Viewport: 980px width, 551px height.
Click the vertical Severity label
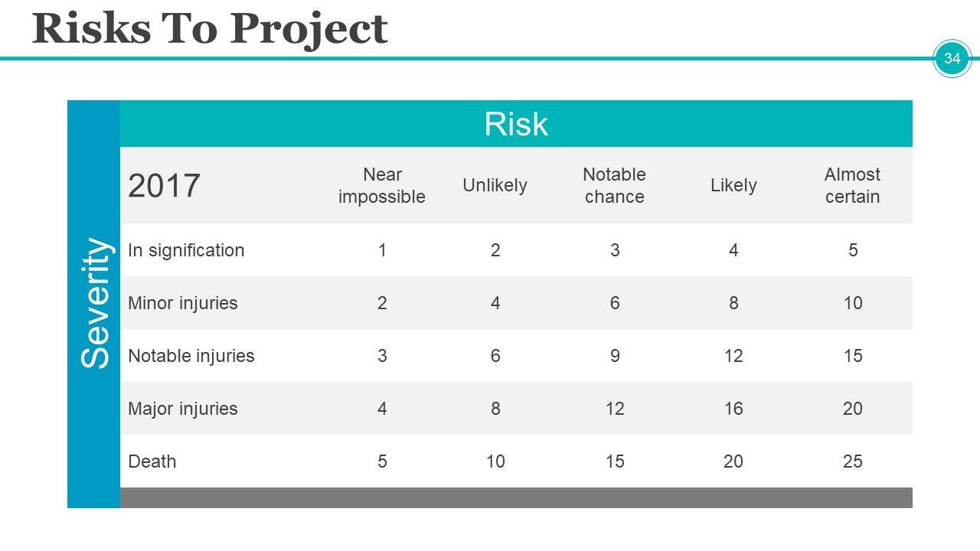coord(95,303)
